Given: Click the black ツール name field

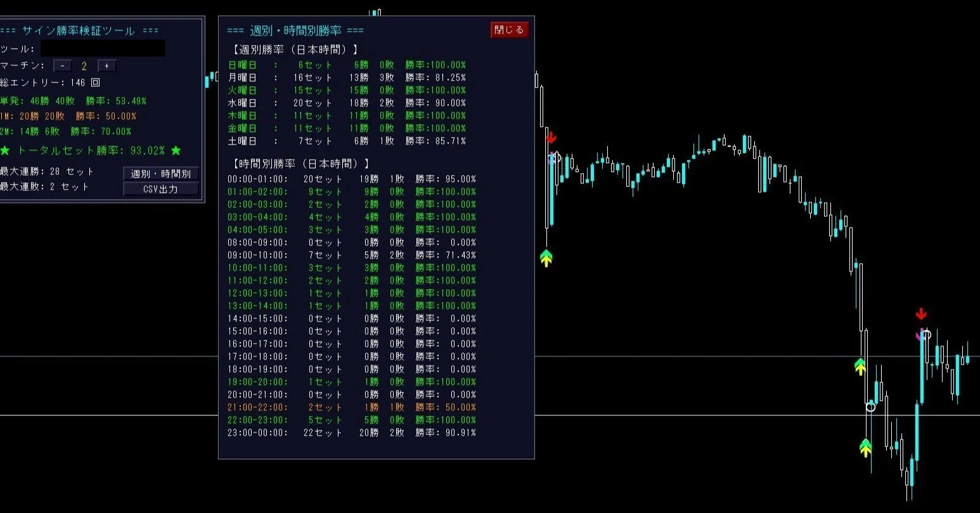Looking at the screenshot, I should (x=103, y=48).
